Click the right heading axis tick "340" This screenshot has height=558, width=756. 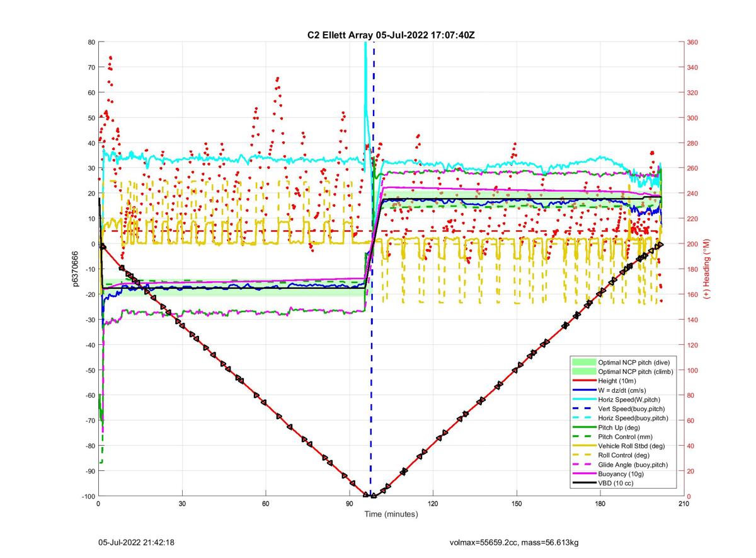point(692,67)
